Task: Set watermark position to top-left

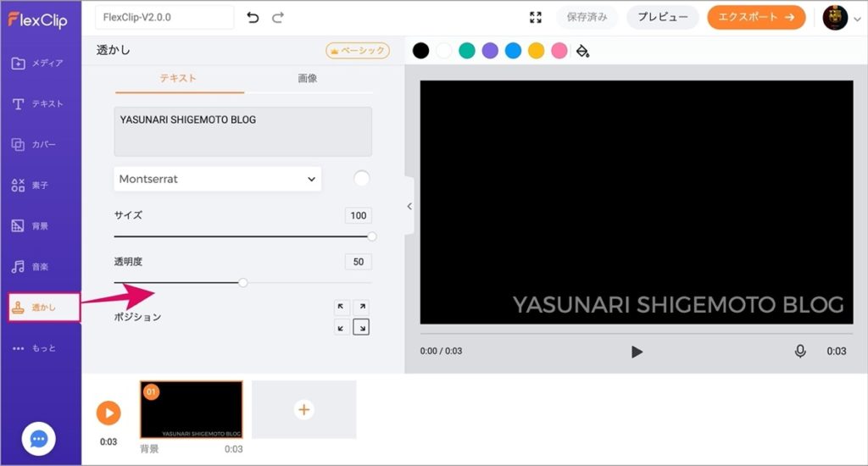Action: (x=342, y=307)
